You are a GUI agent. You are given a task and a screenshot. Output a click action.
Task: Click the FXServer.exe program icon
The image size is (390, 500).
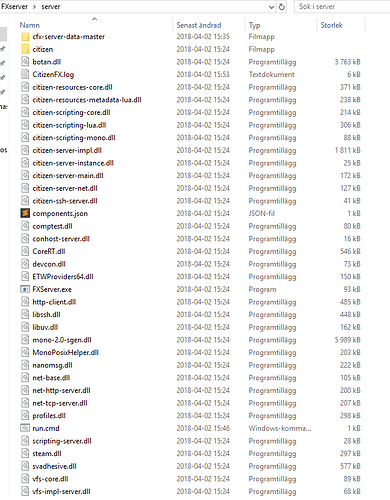pos(25,289)
